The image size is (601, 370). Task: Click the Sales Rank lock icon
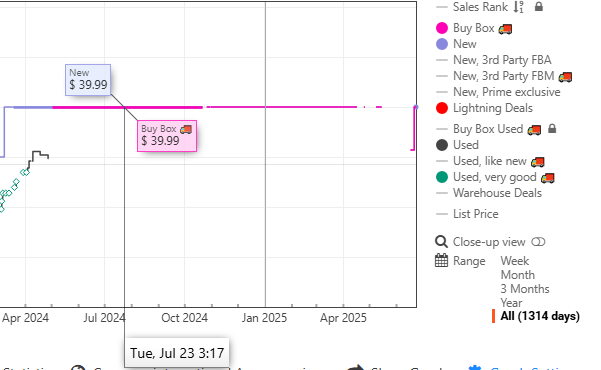[x=539, y=7]
